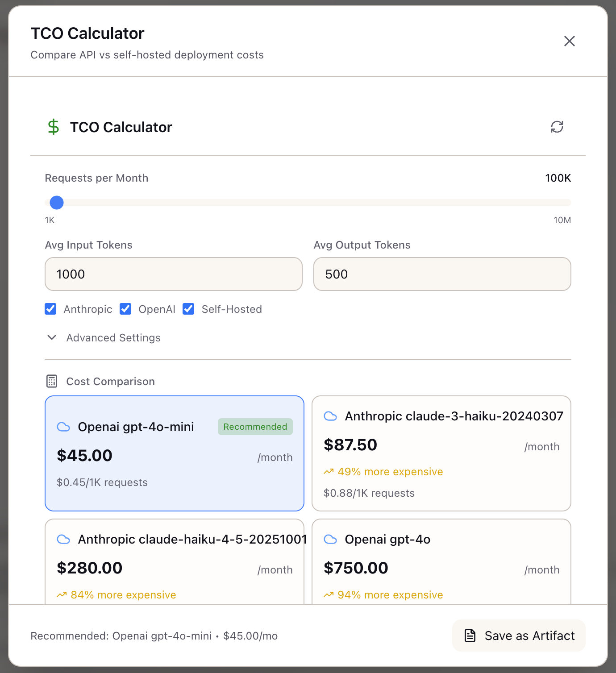Click the calculator icon next to Cost Comparison
The image size is (616, 673).
tap(52, 381)
